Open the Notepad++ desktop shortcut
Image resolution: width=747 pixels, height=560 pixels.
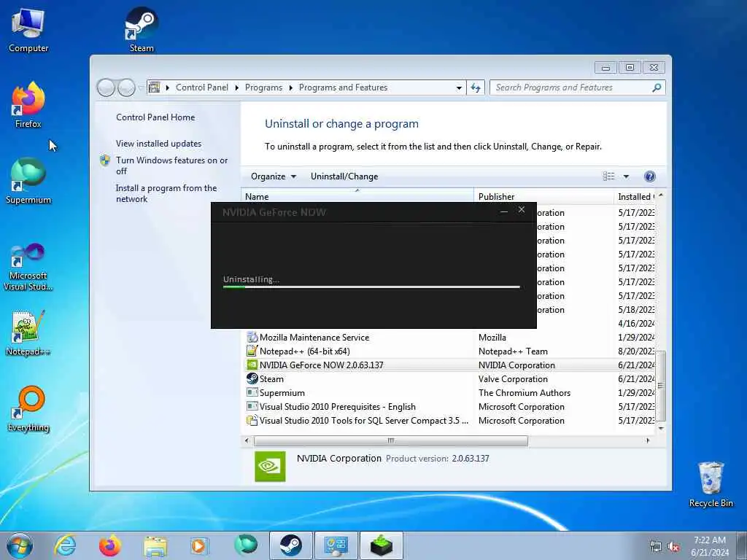28,333
